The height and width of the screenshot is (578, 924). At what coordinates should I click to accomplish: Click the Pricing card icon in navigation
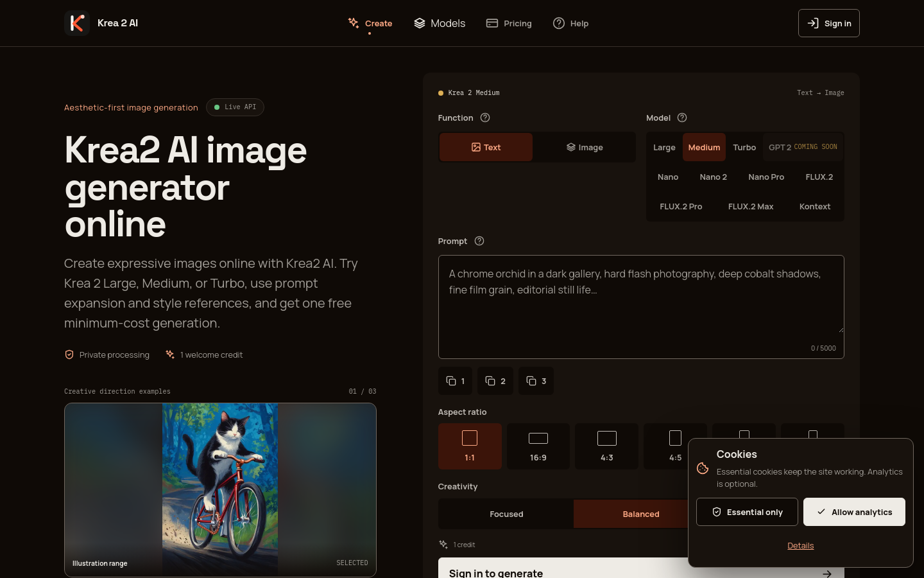pyautogui.click(x=492, y=23)
